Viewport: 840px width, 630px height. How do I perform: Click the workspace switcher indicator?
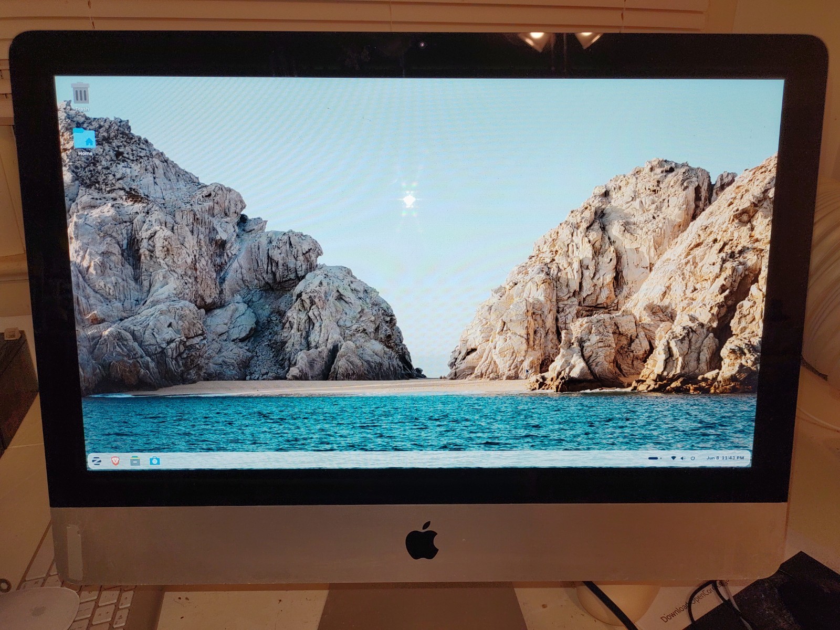655,458
